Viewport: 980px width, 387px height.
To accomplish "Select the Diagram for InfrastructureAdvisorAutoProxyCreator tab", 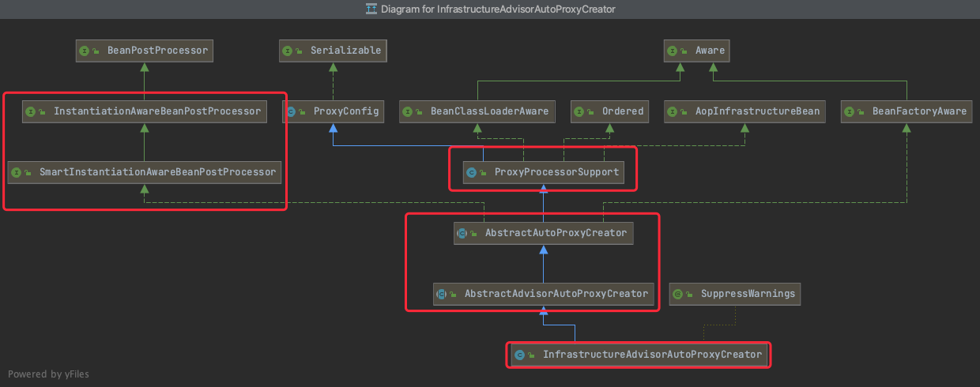I will (x=490, y=9).
